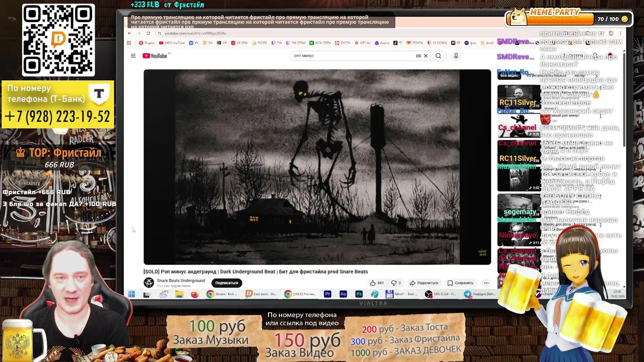Switch to the Stream - Kick Chrome window

pos(221,294)
